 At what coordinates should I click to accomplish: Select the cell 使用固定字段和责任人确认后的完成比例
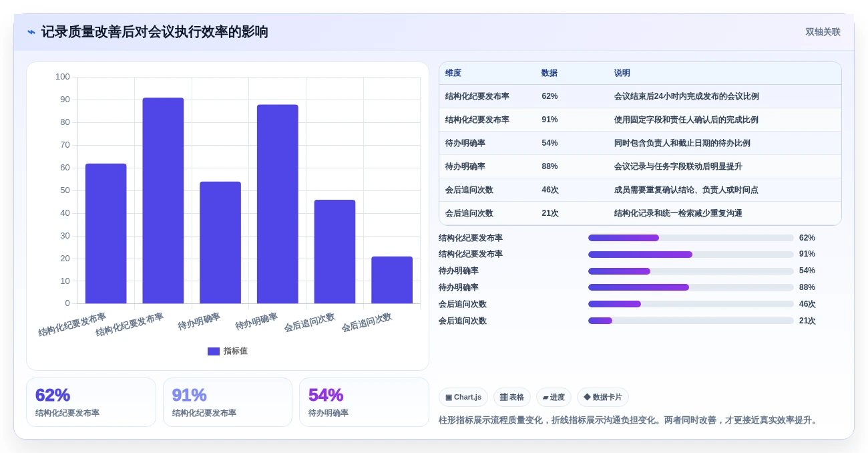click(x=686, y=120)
